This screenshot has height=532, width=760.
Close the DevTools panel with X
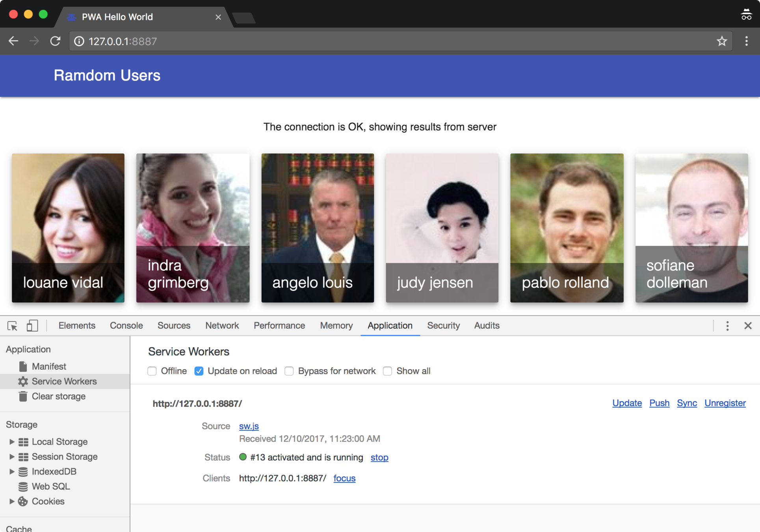click(x=748, y=326)
